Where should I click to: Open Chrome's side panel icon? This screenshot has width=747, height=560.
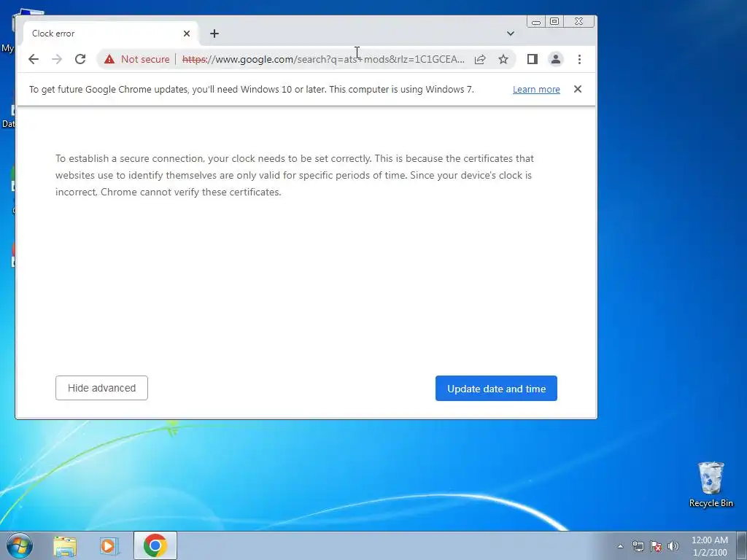coord(532,59)
